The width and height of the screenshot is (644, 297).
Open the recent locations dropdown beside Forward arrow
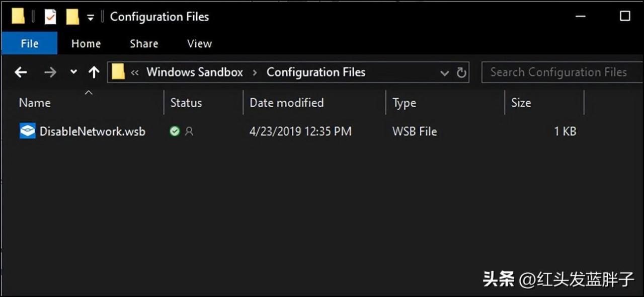tap(73, 72)
